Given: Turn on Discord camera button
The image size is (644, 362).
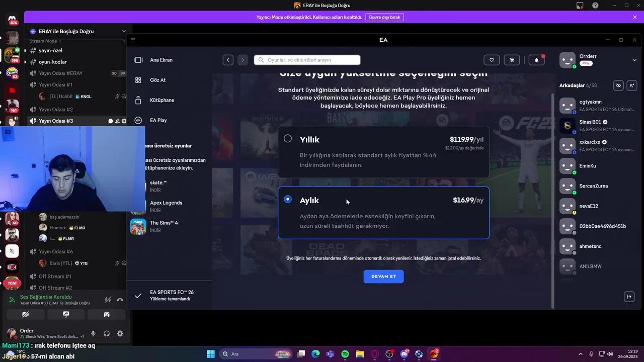Looking at the screenshot, I should pos(25,314).
